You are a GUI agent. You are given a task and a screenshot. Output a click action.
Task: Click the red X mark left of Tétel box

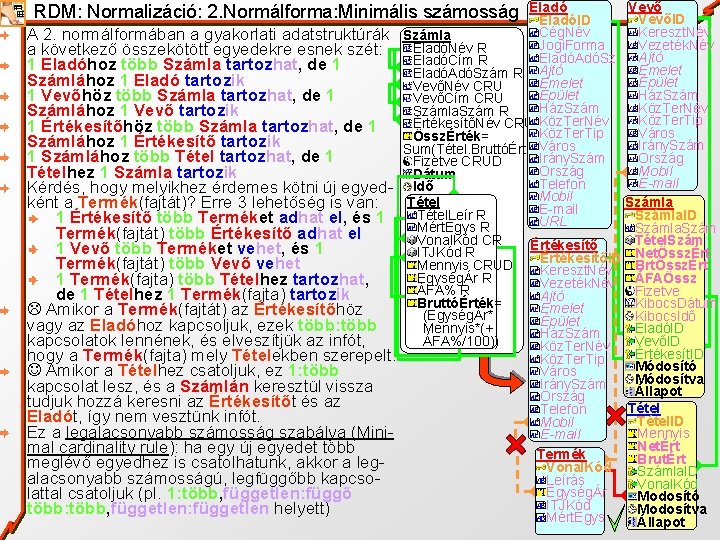pyautogui.click(x=615, y=416)
